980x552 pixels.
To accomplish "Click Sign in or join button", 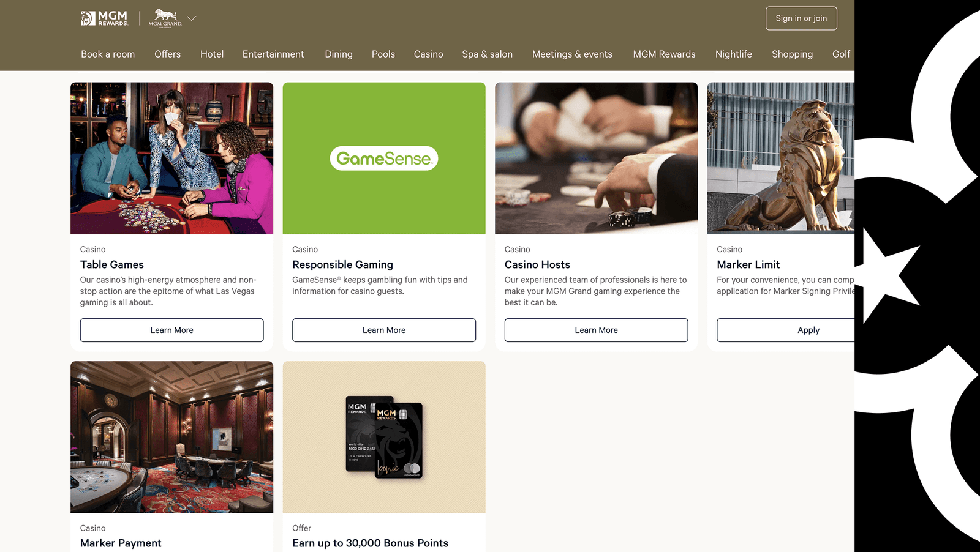I will tap(801, 18).
